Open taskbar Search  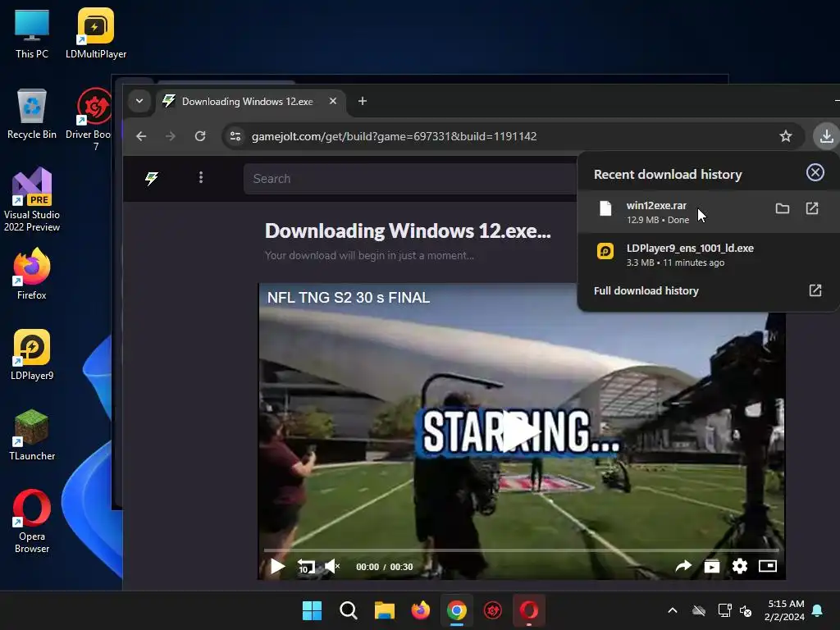pyautogui.click(x=348, y=610)
